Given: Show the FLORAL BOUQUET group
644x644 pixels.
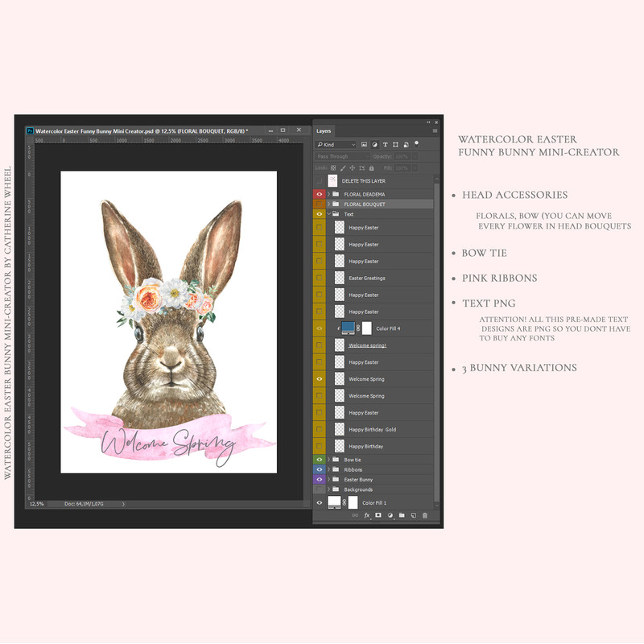Looking at the screenshot, I should (x=320, y=204).
